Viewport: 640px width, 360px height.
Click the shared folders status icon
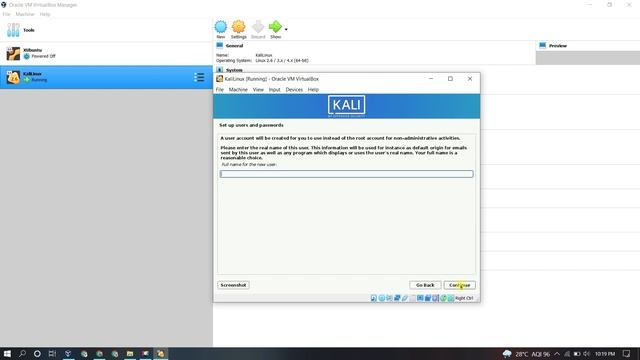(x=412, y=298)
